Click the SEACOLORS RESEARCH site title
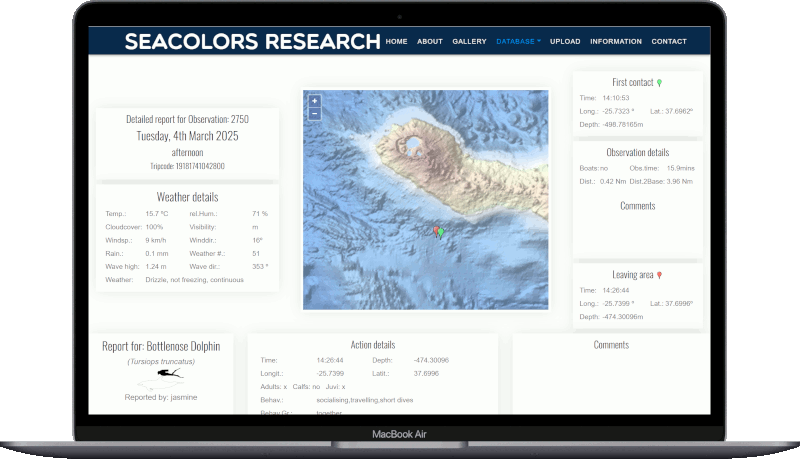 tap(253, 41)
